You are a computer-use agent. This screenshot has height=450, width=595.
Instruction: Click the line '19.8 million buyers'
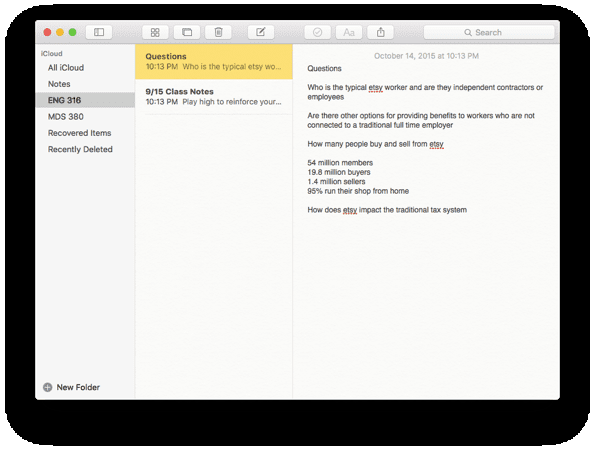[339, 172]
